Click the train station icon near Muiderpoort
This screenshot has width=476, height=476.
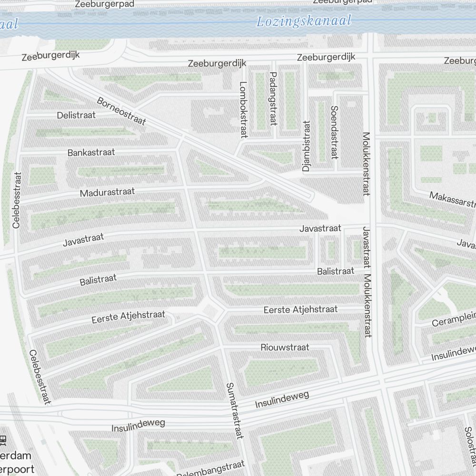[x=3, y=440]
